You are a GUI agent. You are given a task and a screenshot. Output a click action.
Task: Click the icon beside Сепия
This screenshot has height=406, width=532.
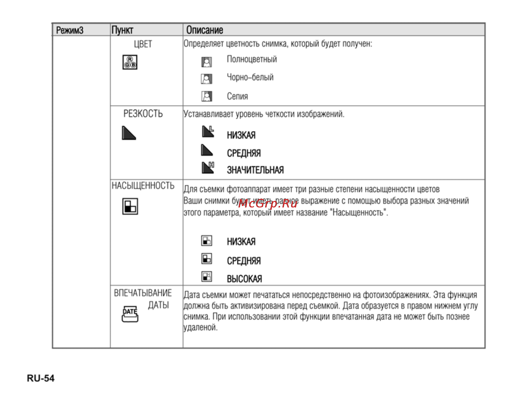tap(207, 96)
